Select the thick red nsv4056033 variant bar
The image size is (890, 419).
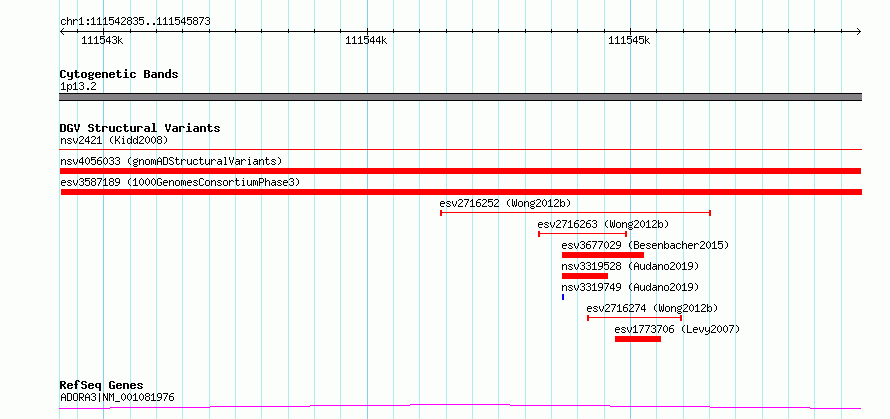click(x=460, y=171)
